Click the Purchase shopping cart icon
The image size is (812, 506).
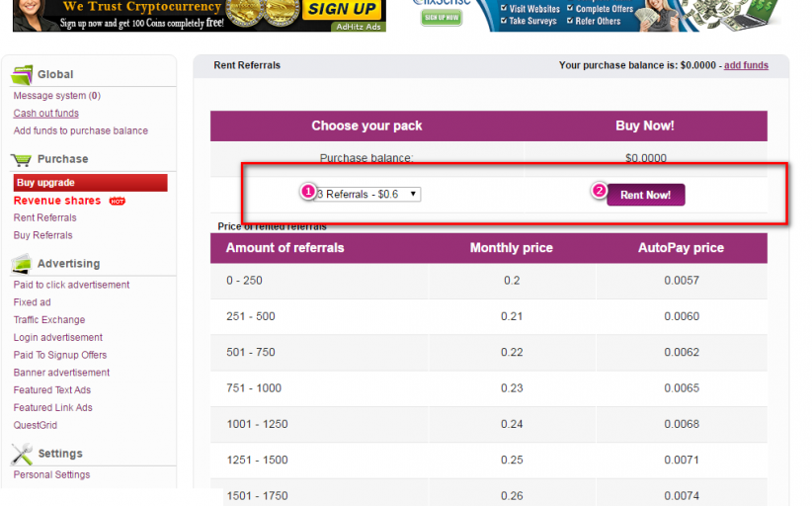point(22,159)
